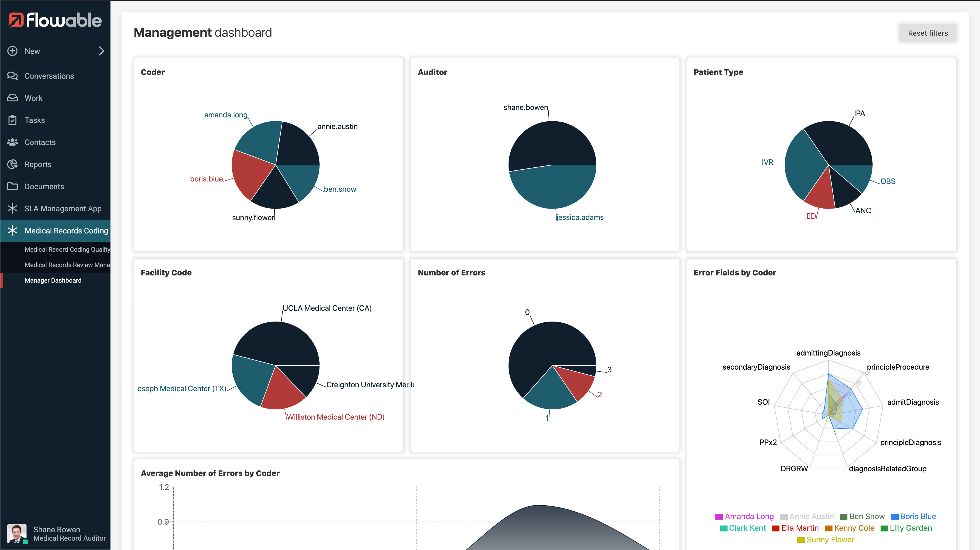The height and width of the screenshot is (550, 980).
Task: Click the principleProcedure radar axis label
Action: pos(898,367)
